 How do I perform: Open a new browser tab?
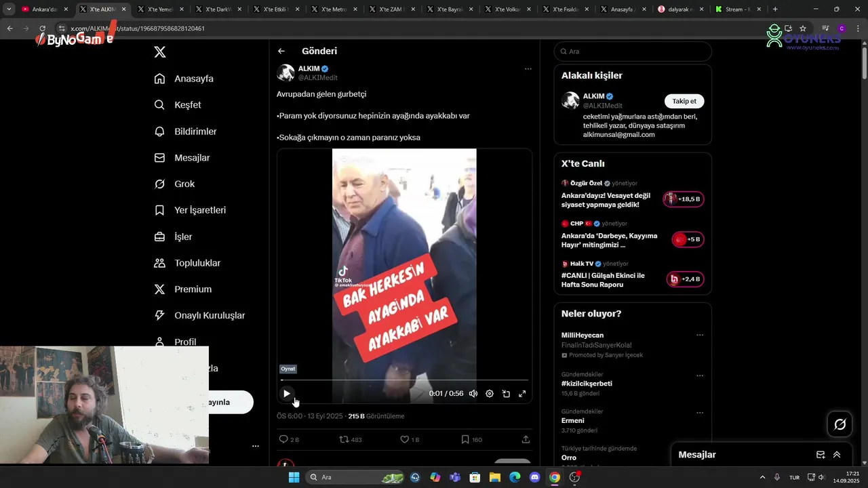coord(775,9)
